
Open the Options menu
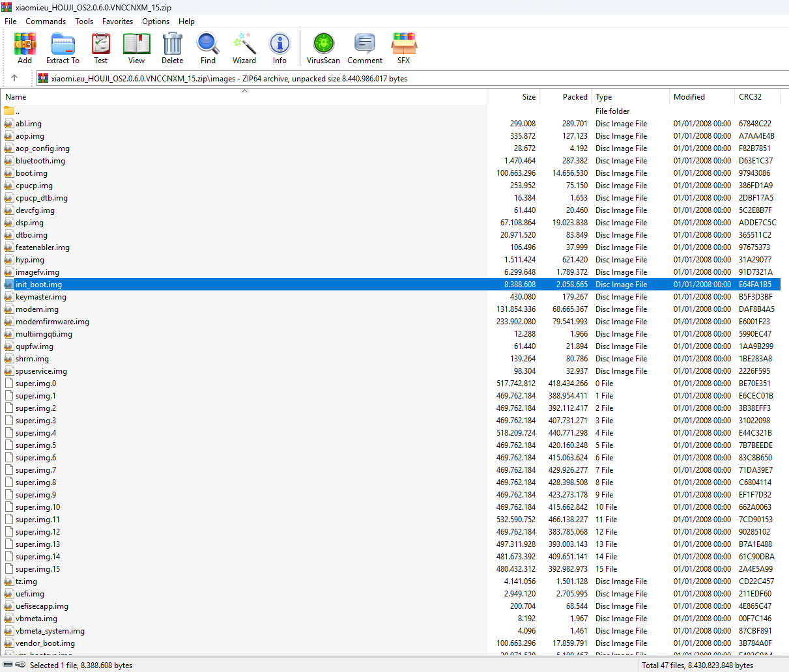click(x=156, y=21)
